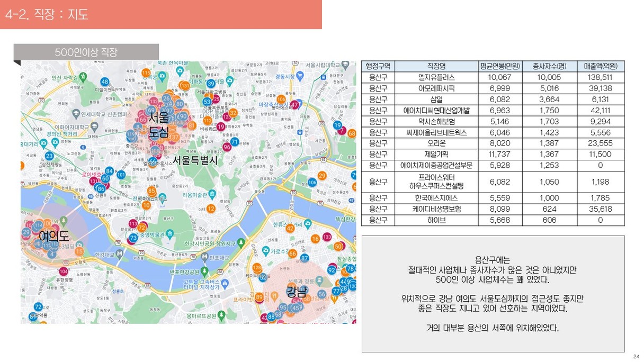Click the orange 89 map marker
Viewport: 644px width, 362px height.
coord(259,297)
